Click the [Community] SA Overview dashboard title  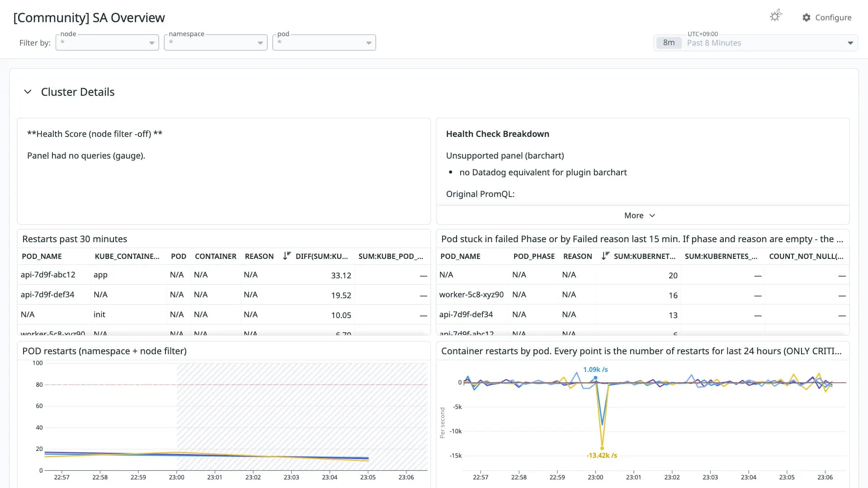89,18
